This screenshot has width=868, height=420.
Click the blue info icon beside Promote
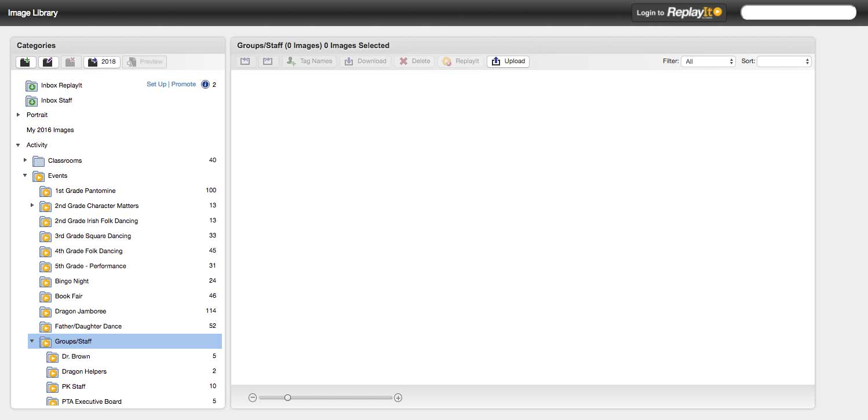click(205, 85)
